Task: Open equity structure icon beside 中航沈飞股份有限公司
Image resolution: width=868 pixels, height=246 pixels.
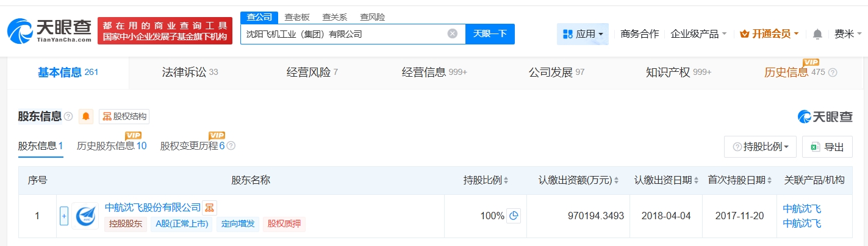Action: pos(209,208)
